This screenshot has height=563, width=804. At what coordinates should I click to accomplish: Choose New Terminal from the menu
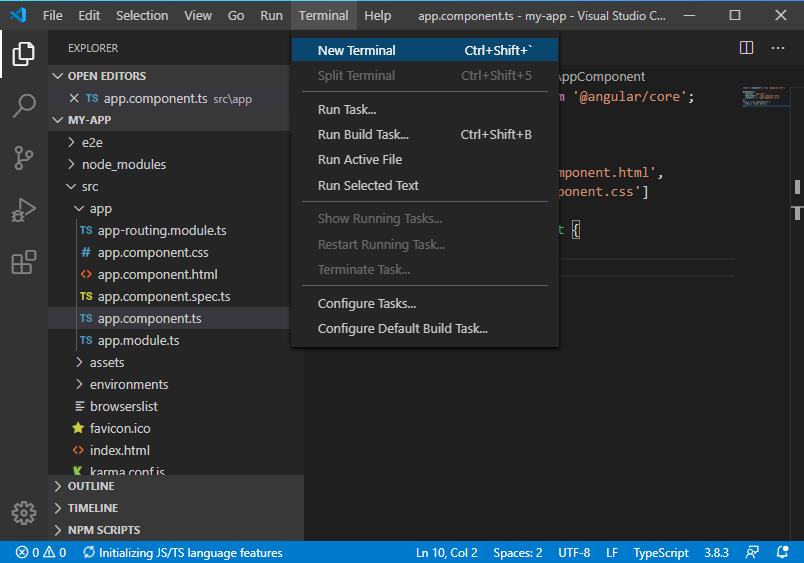[x=425, y=50]
